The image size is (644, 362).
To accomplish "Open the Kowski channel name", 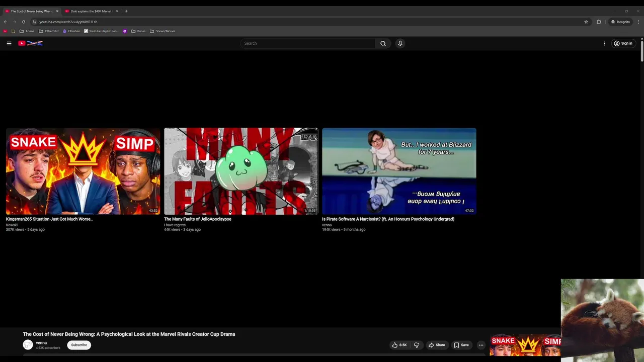I will 12,225.
